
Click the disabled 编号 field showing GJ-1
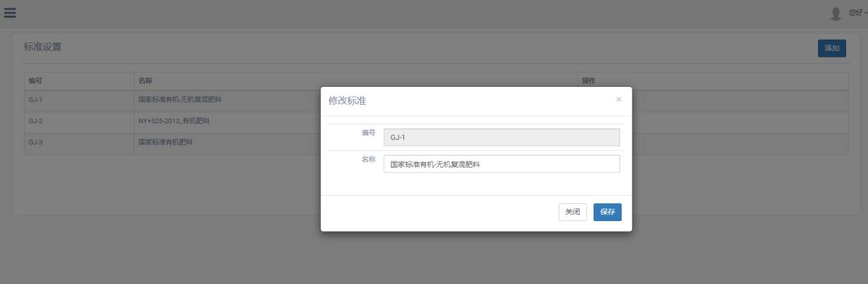tap(501, 138)
